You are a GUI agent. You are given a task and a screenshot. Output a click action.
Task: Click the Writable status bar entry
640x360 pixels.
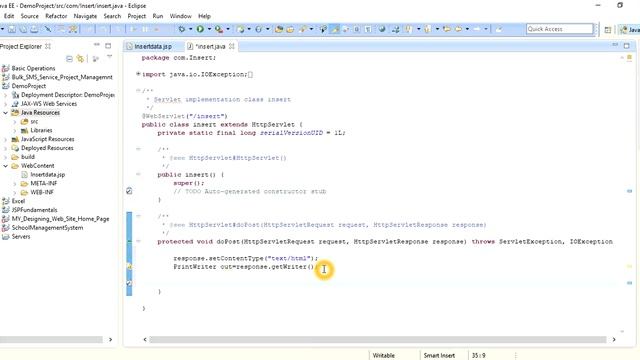(x=384, y=356)
